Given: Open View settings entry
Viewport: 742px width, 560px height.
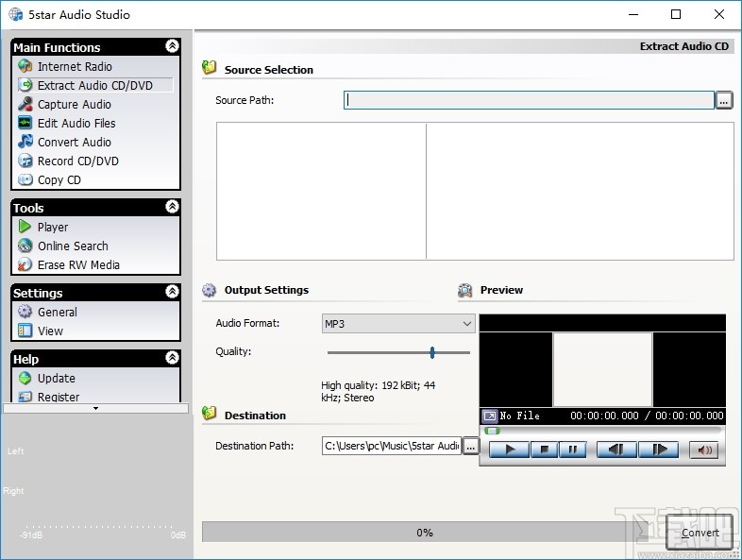Looking at the screenshot, I should point(50,331).
